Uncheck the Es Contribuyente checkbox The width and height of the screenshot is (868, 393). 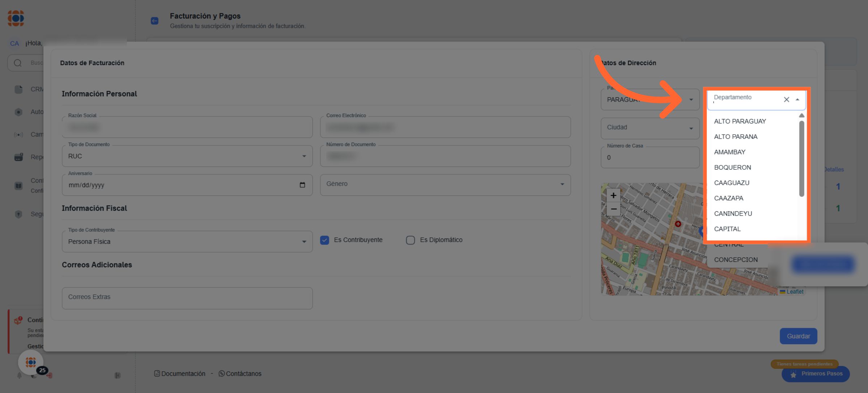324,240
